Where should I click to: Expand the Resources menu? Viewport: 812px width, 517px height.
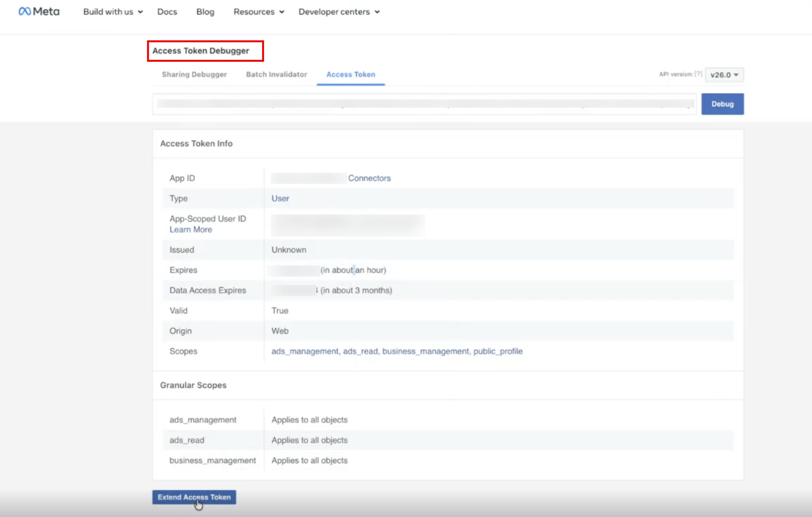click(x=258, y=12)
